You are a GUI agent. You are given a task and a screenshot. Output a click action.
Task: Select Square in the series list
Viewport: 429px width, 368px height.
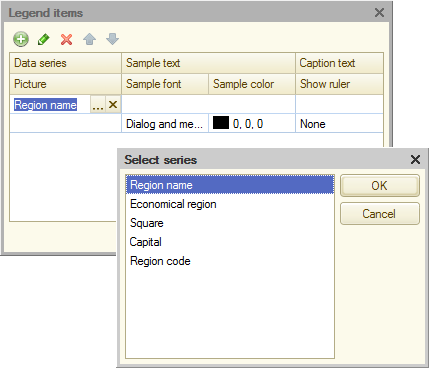click(230, 223)
